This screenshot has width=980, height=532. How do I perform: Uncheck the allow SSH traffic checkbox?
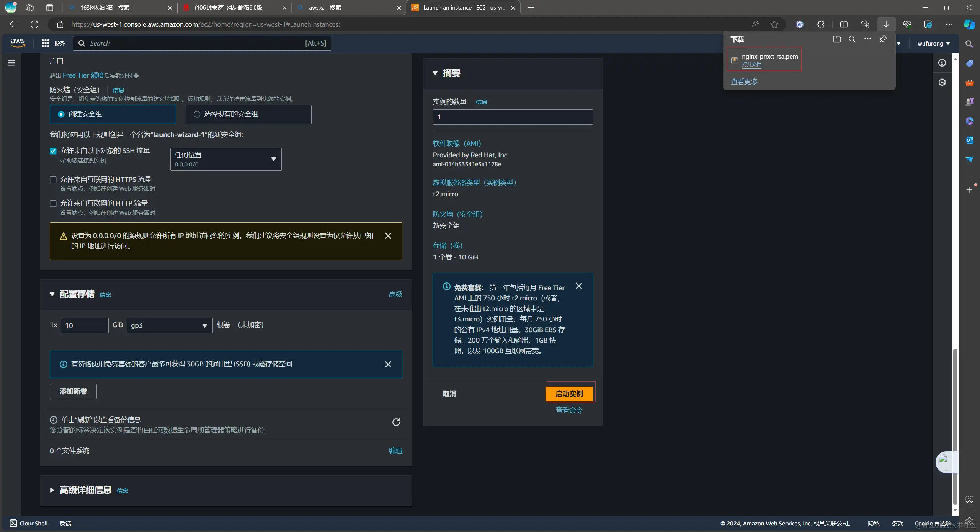53,151
